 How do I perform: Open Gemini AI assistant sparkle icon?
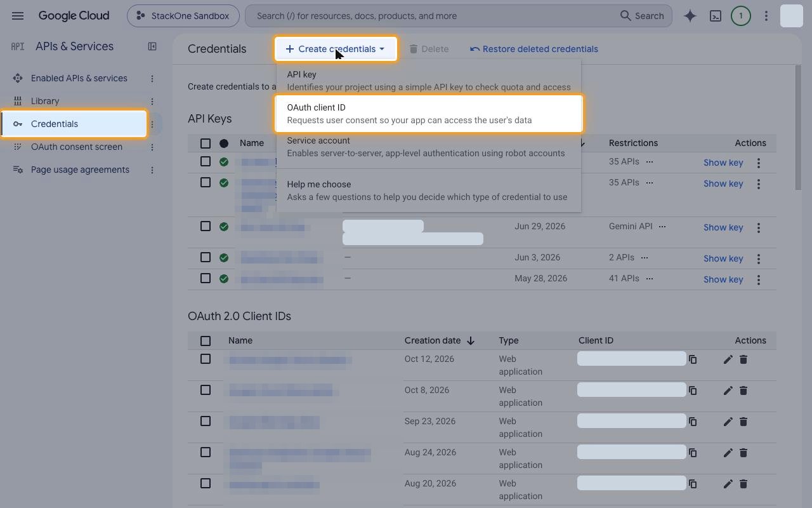pyautogui.click(x=690, y=16)
